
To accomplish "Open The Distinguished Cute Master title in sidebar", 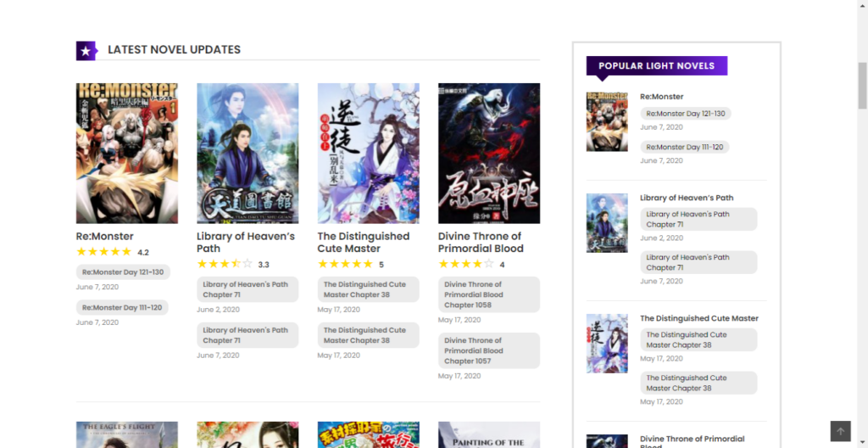I will [699, 318].
